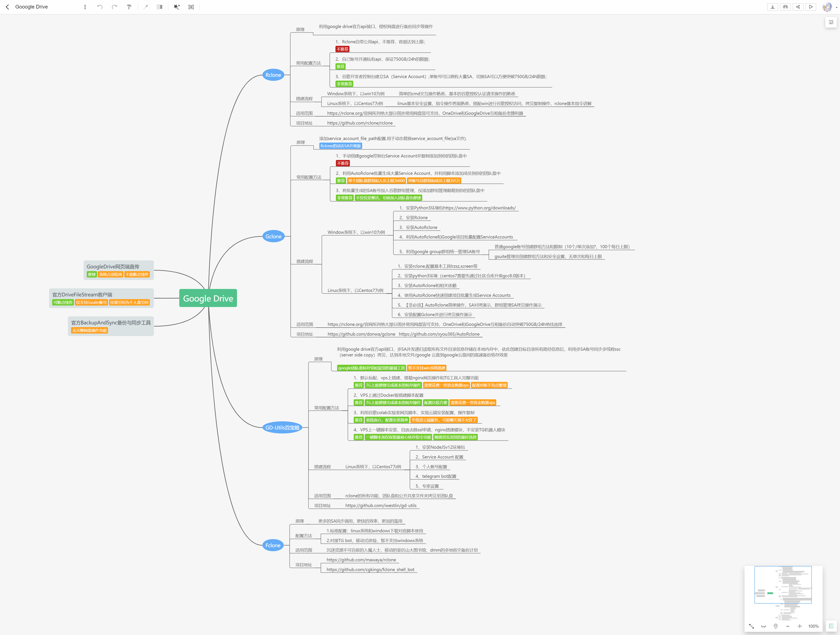The height and width of the screenshot is (635, 840).
Task: Click the redo arrow icon
Action: tap(114, 7)
